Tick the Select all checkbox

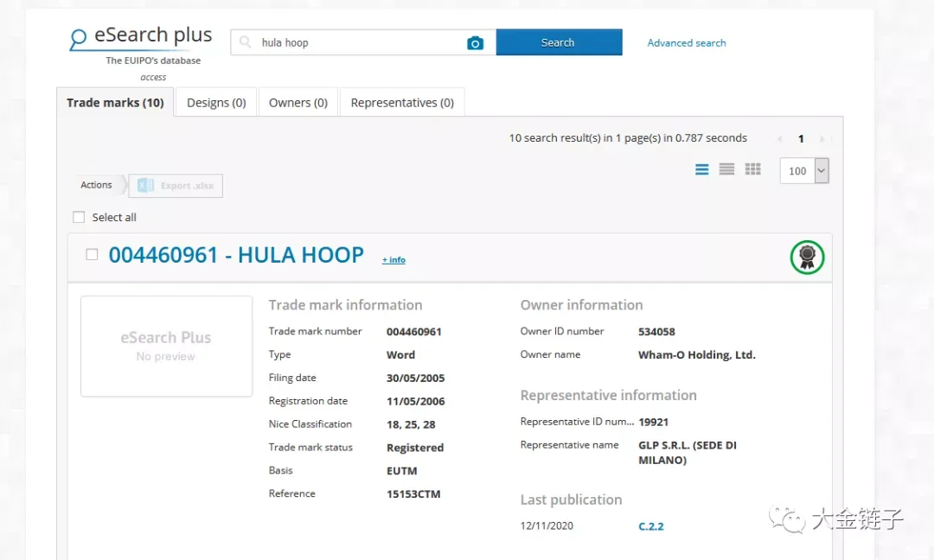tap(79, 217)
